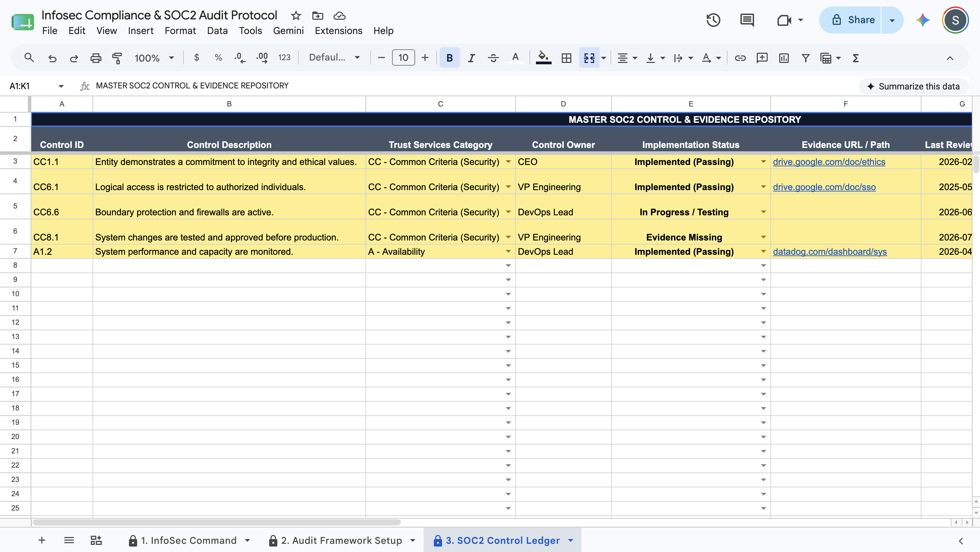Screen dimensions: 980x552
Task: Open Gemini sparkle icon
Action: click(x=923, y=20)
